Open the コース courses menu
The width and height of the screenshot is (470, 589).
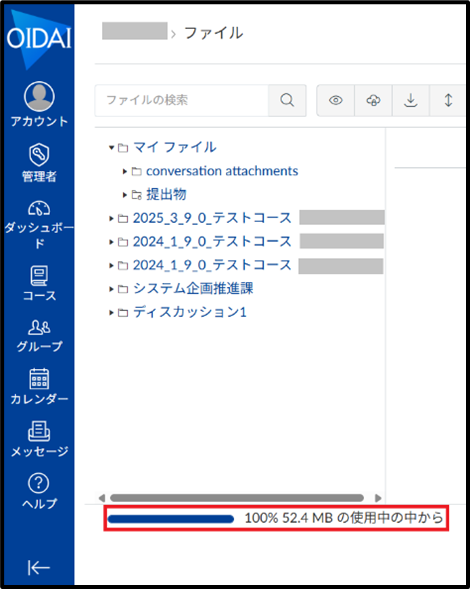pos(39,283)
